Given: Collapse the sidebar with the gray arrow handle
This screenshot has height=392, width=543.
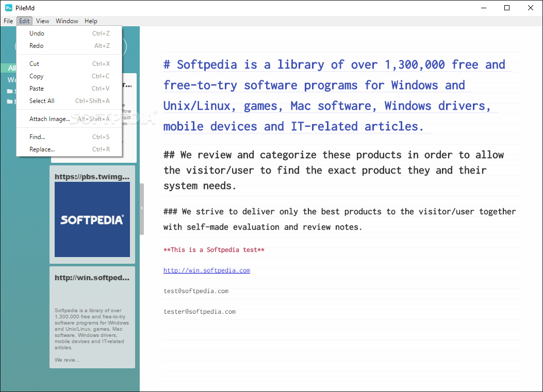Looking at the screenshot, I should pos(142,209).
